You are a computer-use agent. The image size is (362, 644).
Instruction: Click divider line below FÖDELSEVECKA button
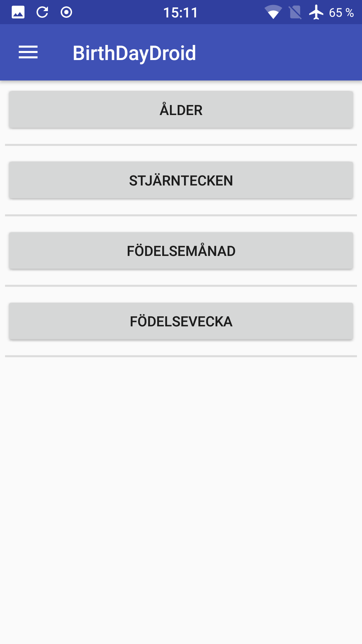pos(181,356)
